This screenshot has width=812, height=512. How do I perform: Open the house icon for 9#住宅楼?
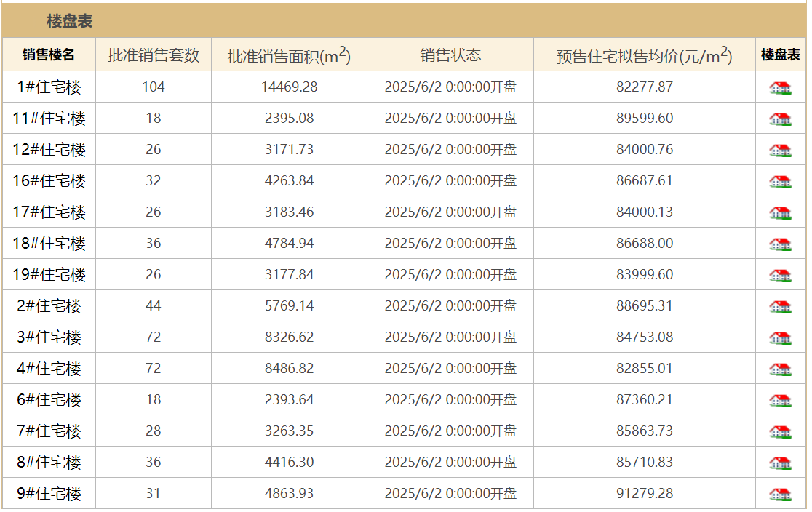click(780, 495)
